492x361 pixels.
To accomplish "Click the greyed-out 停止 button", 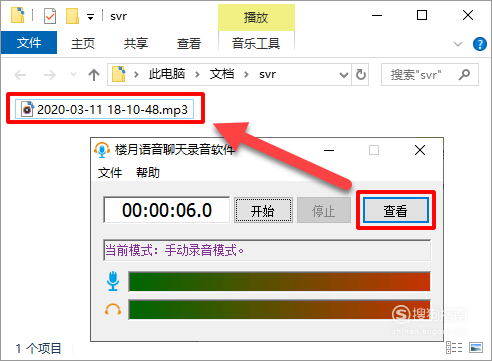I will pos(324,210).
